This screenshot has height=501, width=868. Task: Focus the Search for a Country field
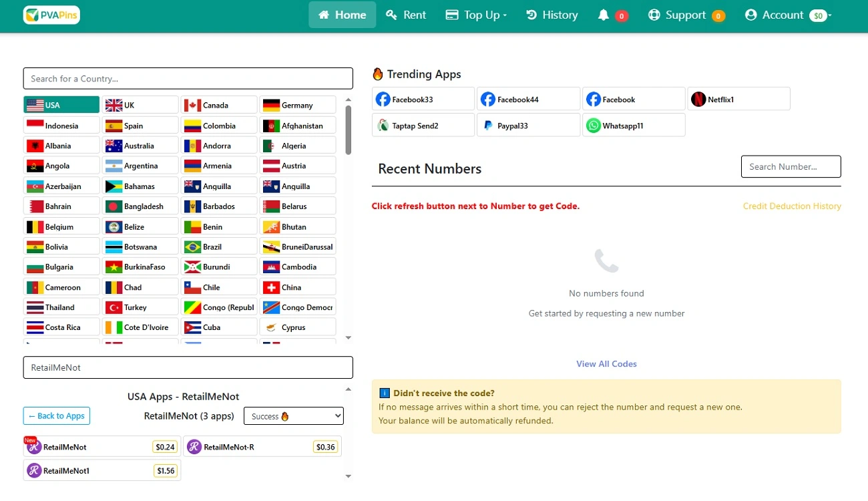click(188, 78)
